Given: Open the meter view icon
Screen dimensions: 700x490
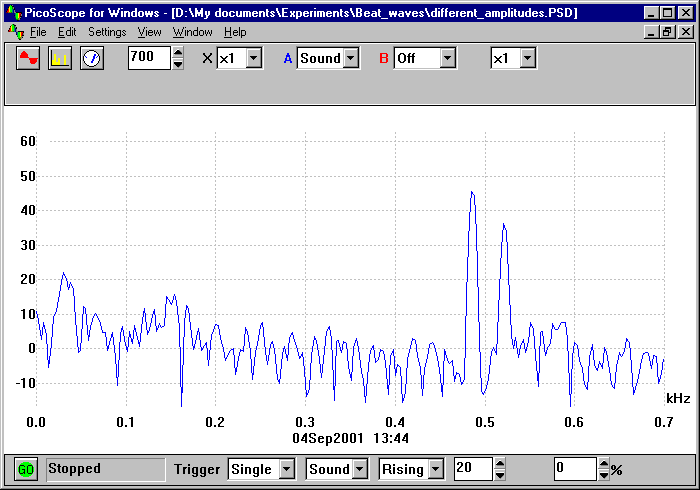Looking at the screenshot, I should click(x=92, y=58).
